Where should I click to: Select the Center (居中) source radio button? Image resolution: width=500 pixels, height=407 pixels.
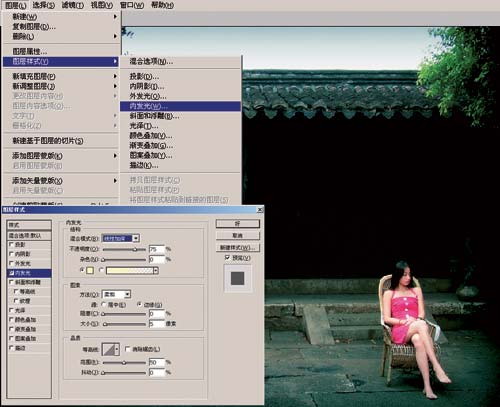tap(104, 305)
